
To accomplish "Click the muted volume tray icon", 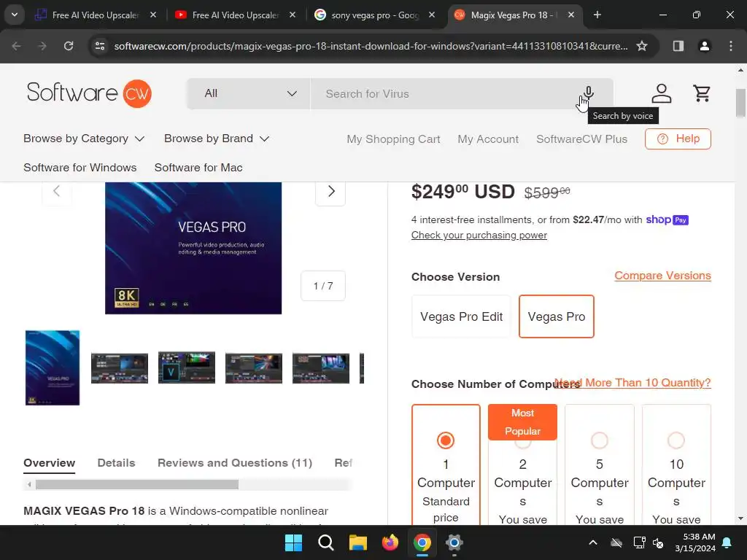I will pos(659,542).
